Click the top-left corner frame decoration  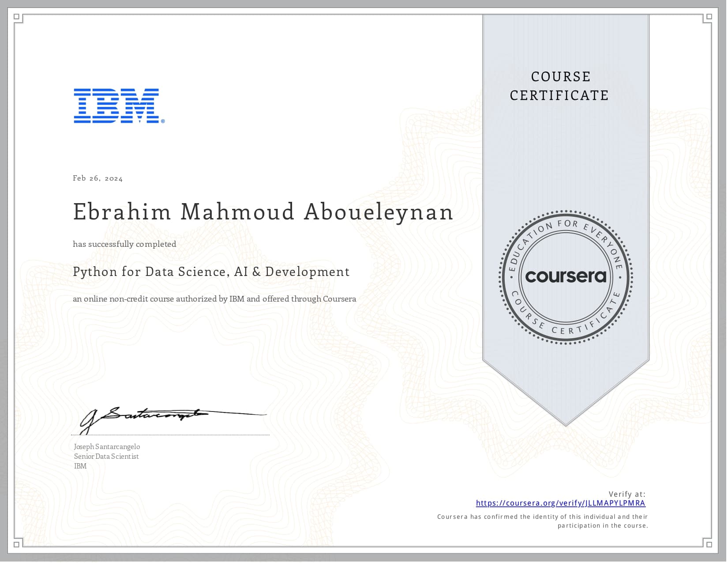[x=16, y=16]
